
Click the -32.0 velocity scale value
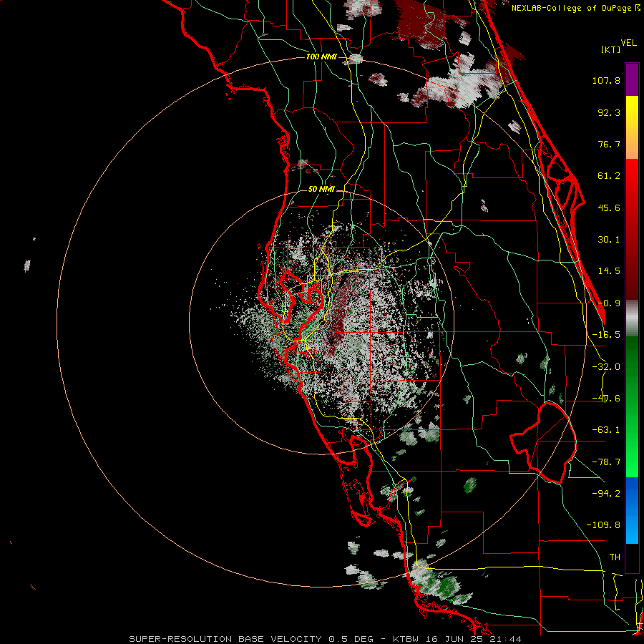coord(606,367)
